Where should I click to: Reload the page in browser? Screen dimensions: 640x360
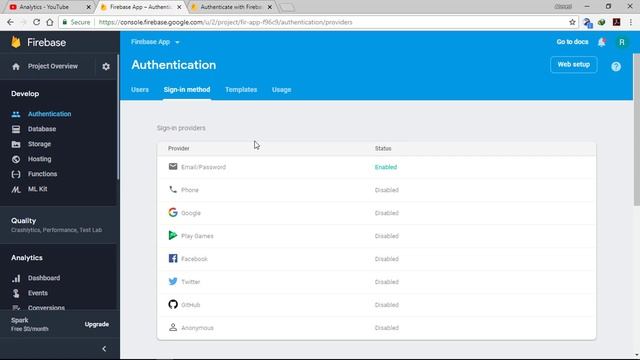point(36,22)
